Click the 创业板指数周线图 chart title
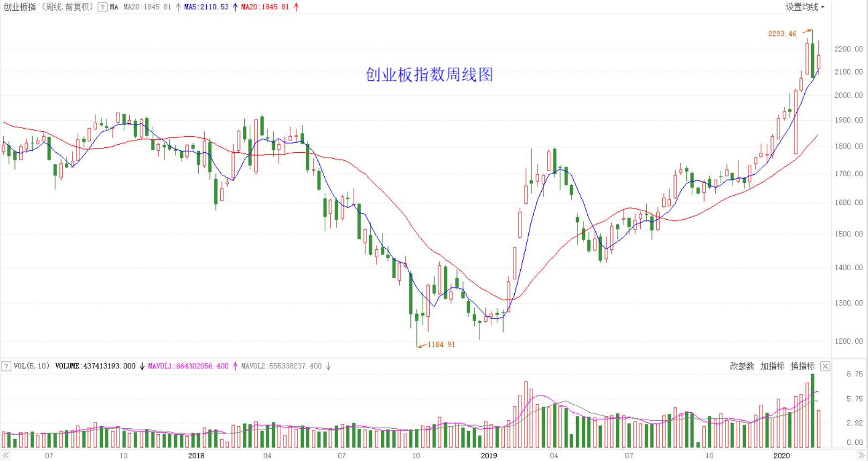868x461 pixels. [429, 75]
